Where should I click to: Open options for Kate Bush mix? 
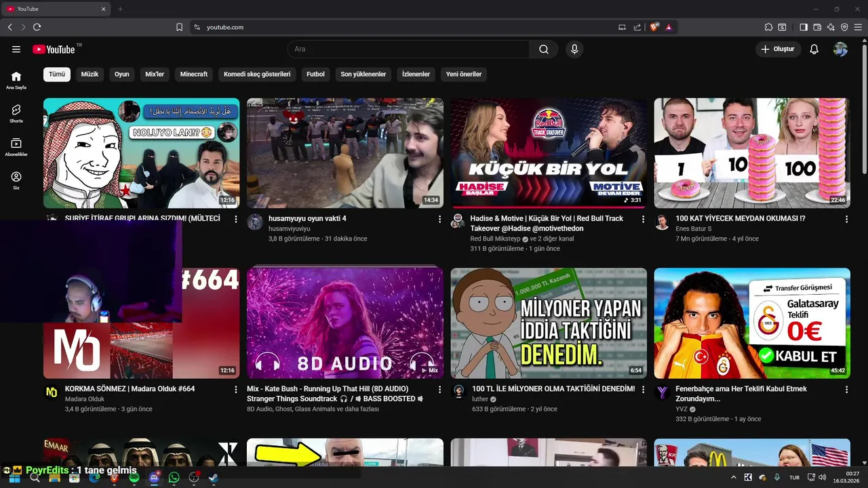click(x=439, y=390)
